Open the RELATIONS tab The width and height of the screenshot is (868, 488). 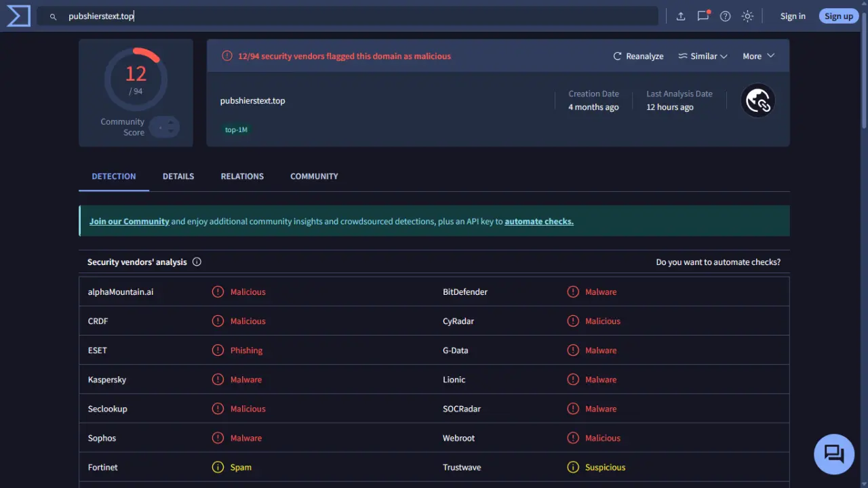(242, 176)
